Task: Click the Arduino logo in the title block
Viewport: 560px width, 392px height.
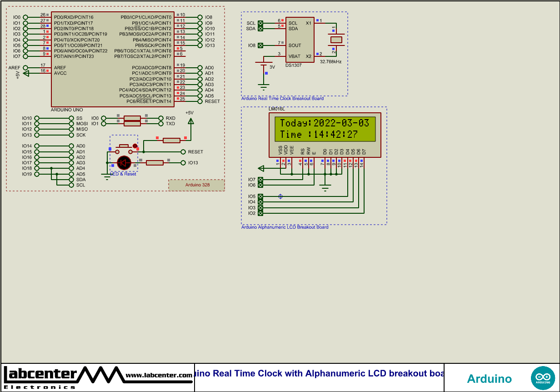Action: [x=542, y=377]
